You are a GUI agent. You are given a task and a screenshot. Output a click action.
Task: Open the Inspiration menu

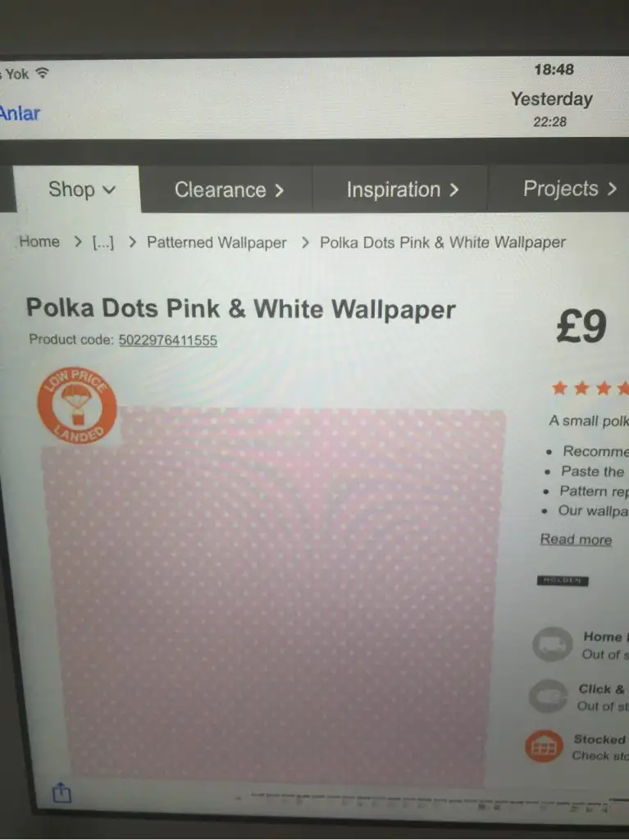pyautogui.click(x=402, y=189)
